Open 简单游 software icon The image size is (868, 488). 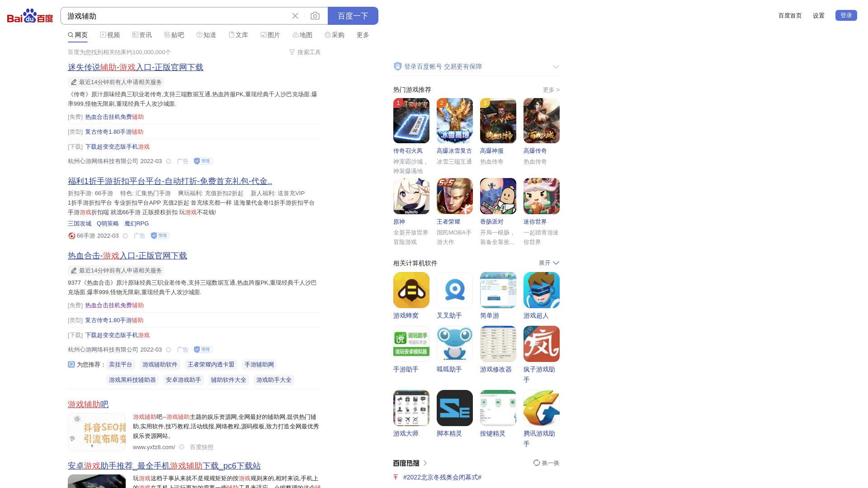click(498, 290)
